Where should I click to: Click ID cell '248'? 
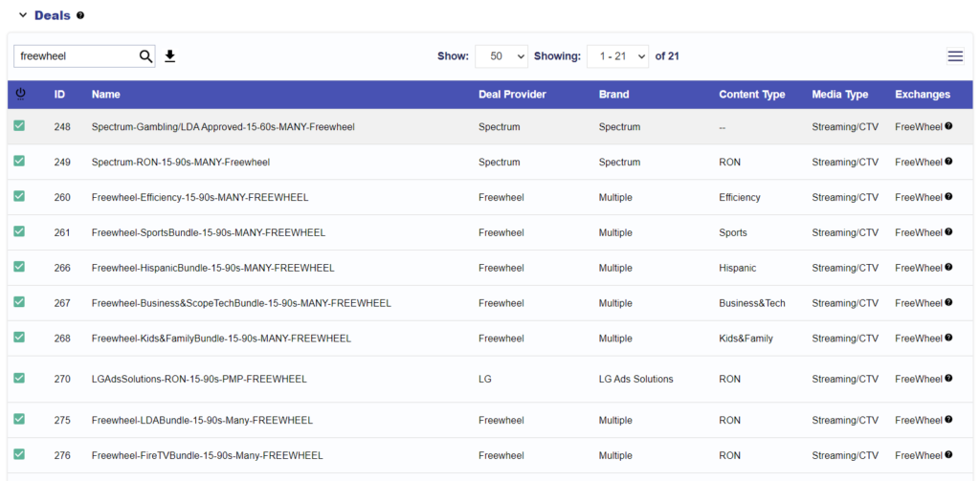click(62, 127)
